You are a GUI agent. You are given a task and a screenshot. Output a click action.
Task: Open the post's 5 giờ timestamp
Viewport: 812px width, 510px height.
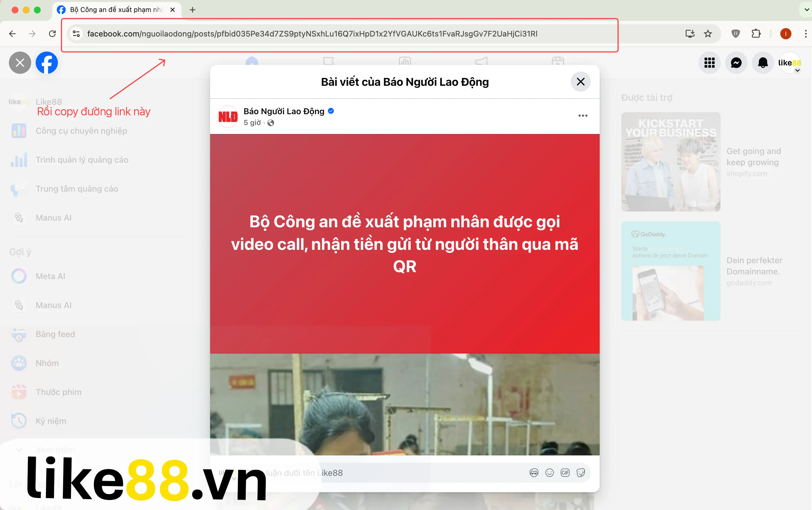[252, 123]
